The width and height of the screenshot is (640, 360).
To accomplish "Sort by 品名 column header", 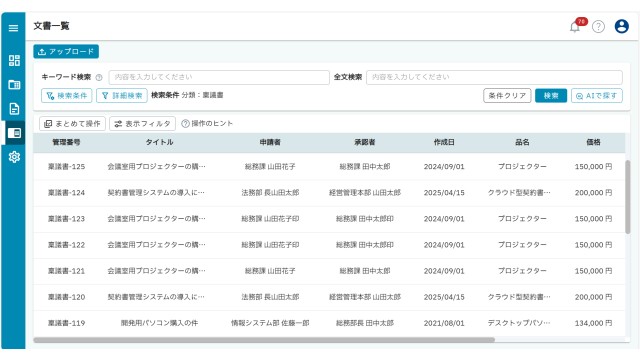I will (x=522, y=142).
